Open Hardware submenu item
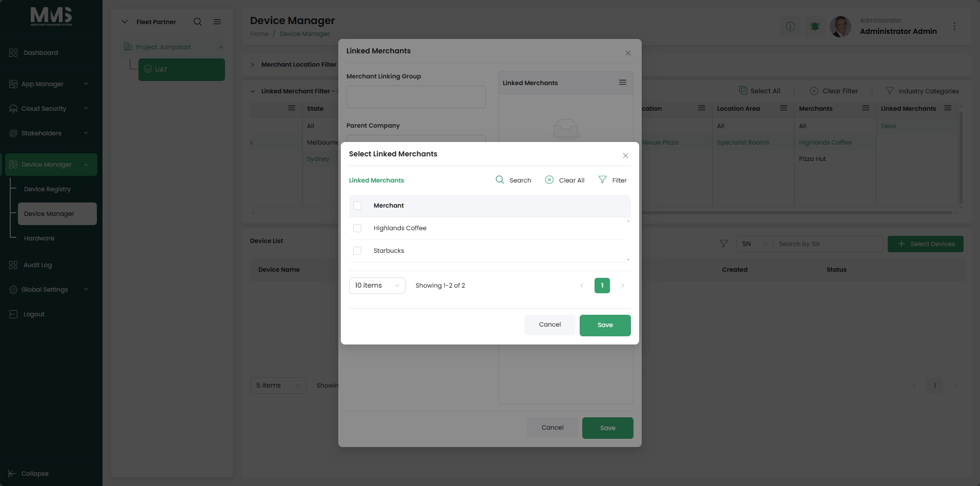The height and width of the screenshot is (486, 980). pyautogui.click(x=39, y=238)
